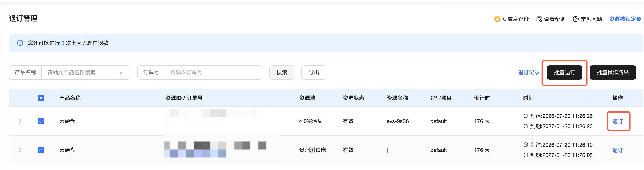644x170 pixels.
Task: Click the 常见问题 question mark icon
Action: pos(576,19)
